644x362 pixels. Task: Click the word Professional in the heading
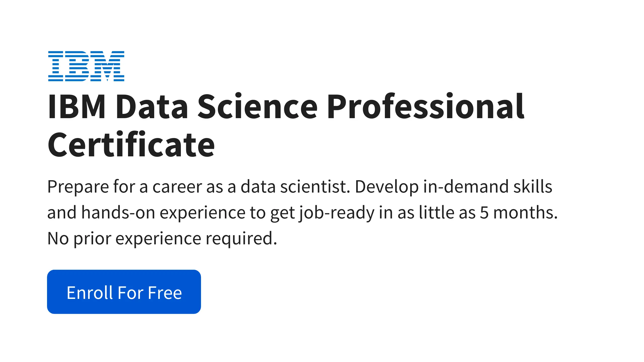click(x=426, y=106)
